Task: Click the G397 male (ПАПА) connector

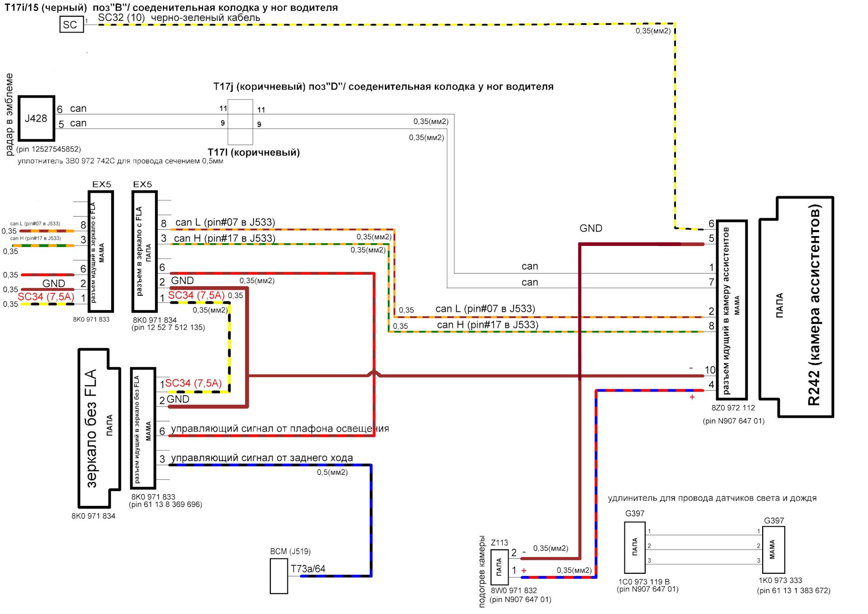Action: (x=634, y=548)
